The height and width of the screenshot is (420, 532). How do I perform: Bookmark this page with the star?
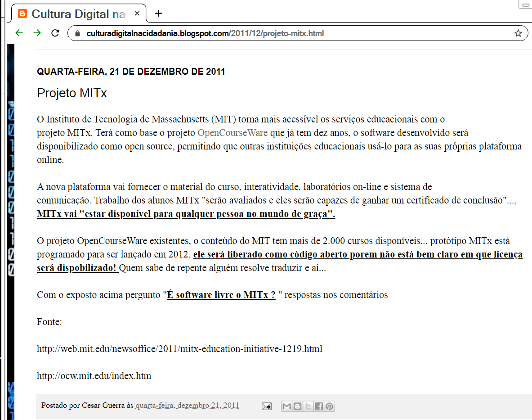pyautogui.click(x=518, y=33)
